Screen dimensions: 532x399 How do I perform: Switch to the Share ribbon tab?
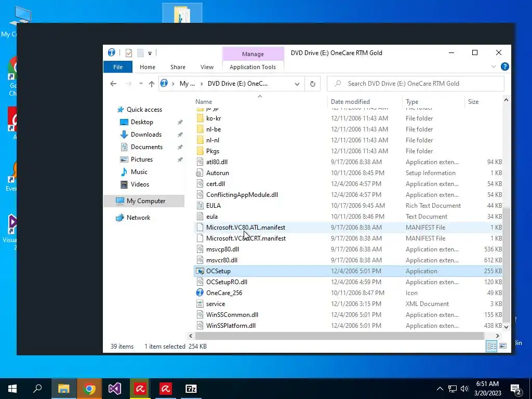coord(178,67)
